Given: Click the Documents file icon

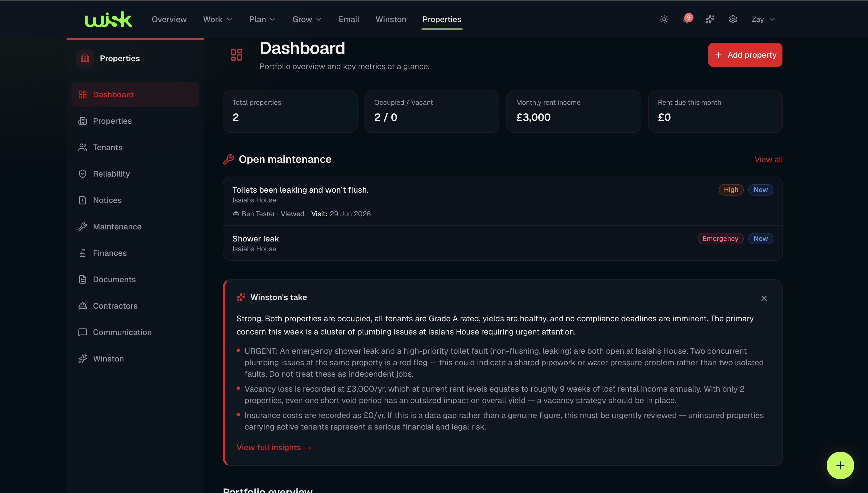Looking at the screenshot, I should tap(83, 279).
